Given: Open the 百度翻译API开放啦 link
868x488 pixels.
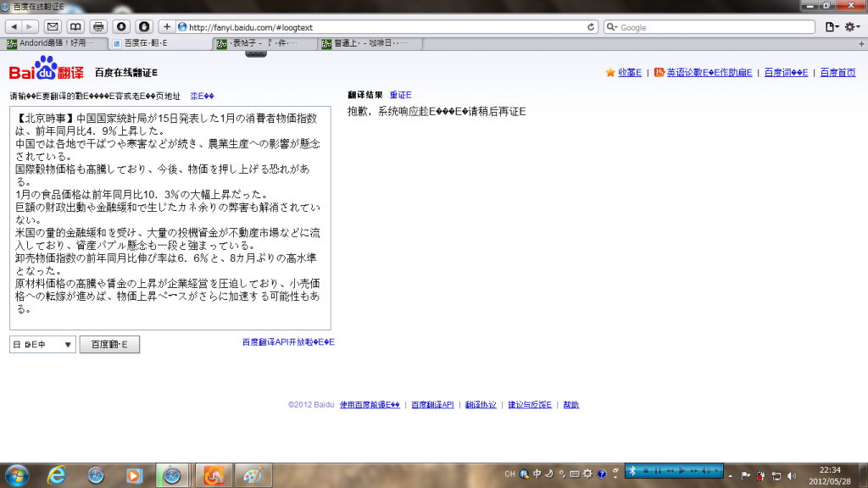Looking at the screenshot, I should [x=288, y=342].
